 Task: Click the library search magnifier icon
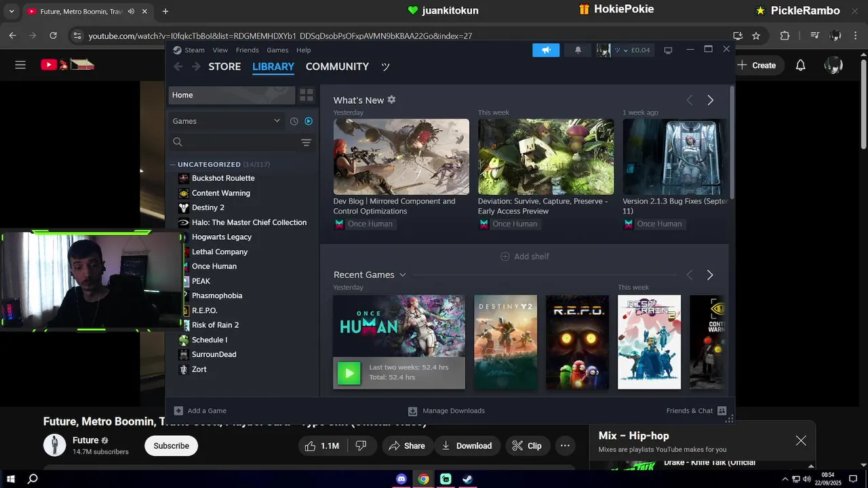coord(178,142)
